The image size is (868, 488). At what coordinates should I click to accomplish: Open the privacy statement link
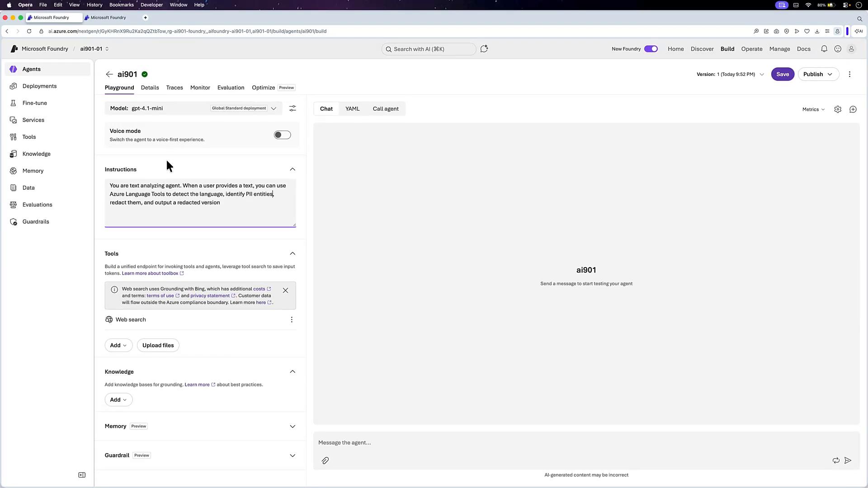(x=212, y=296)
